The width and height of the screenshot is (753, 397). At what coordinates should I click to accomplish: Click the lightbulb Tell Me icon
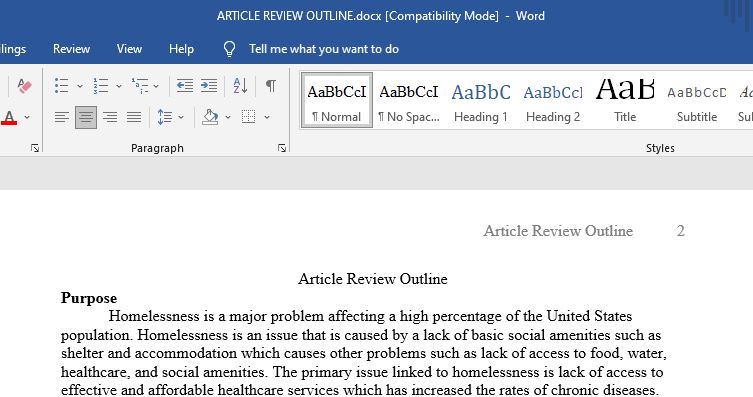230,49
